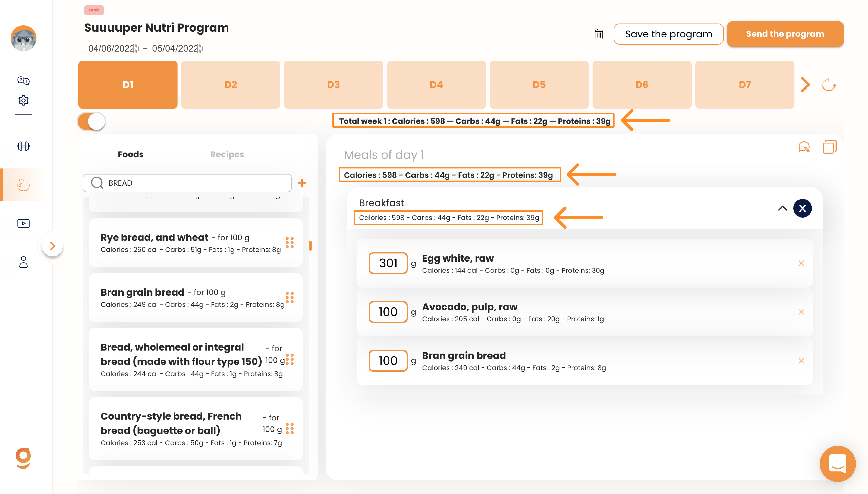
Task: Click Send the program button
Action: click(x=785, y=34)
